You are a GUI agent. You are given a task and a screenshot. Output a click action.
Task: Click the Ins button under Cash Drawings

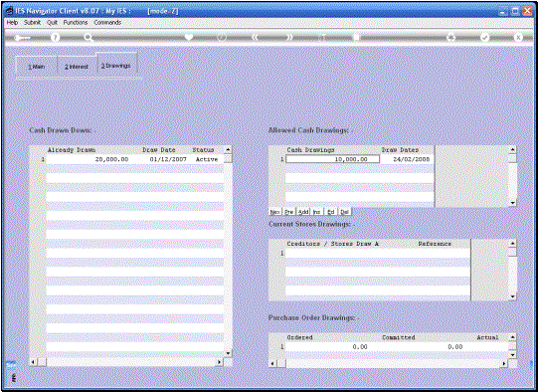click(317, 212)
